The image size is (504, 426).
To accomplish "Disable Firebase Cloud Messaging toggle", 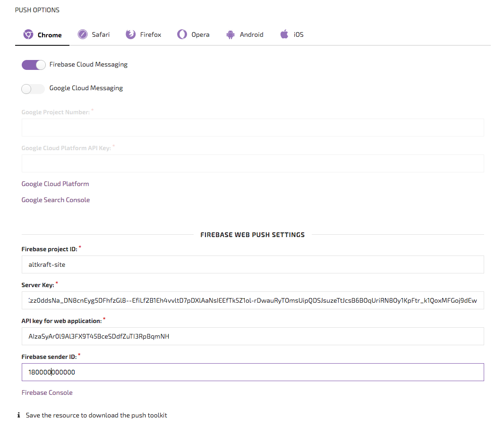I will [34, 65].
